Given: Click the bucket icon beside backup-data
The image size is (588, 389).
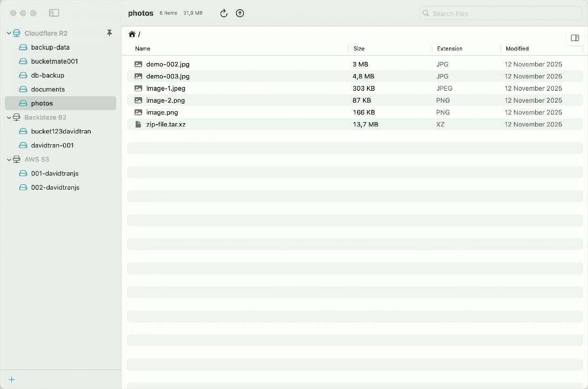Looking at the screenshot, I should [x=22, y=47].
